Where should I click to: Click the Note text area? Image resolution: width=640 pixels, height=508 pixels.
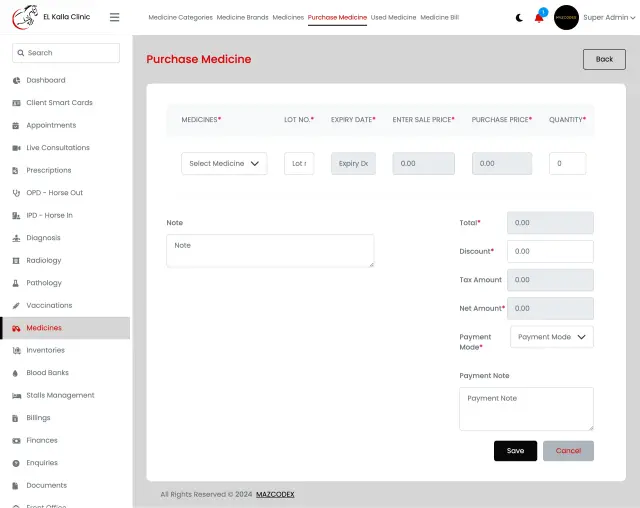pos(270,251)
